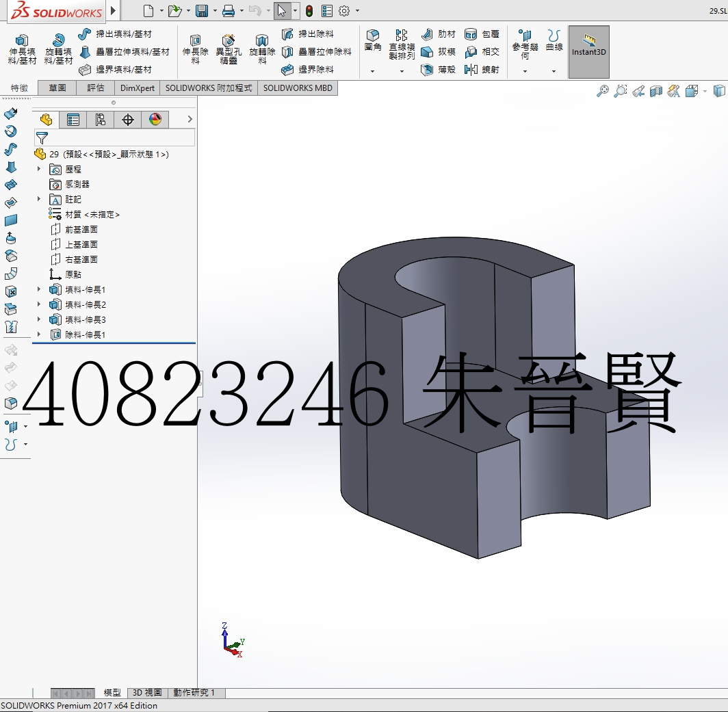Expand the 歷程 (History) folder

tap(39, 169)
